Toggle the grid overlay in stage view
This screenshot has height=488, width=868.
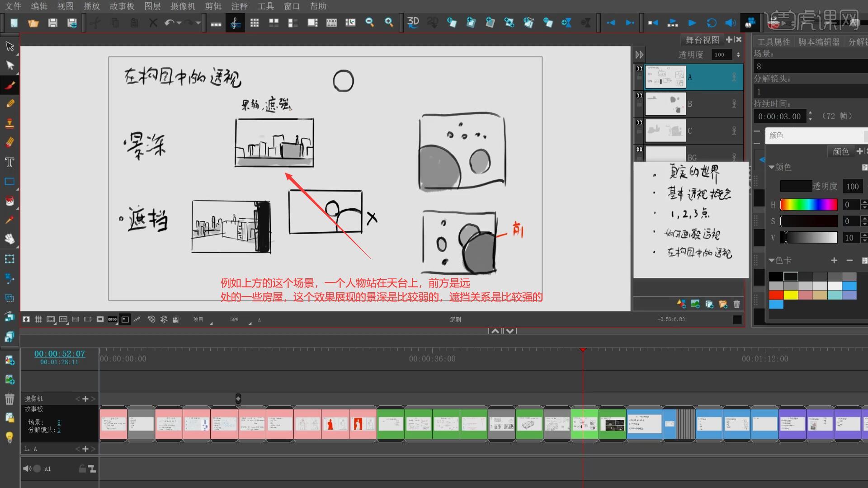[38, 319]
